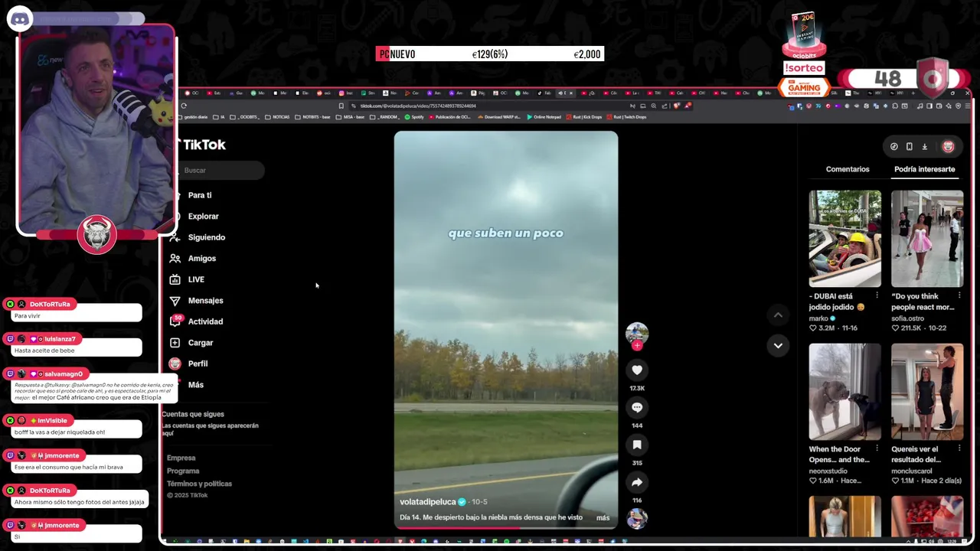
Task: Open the NOTICIAS bookmark folder
Action: coord(277,117)
